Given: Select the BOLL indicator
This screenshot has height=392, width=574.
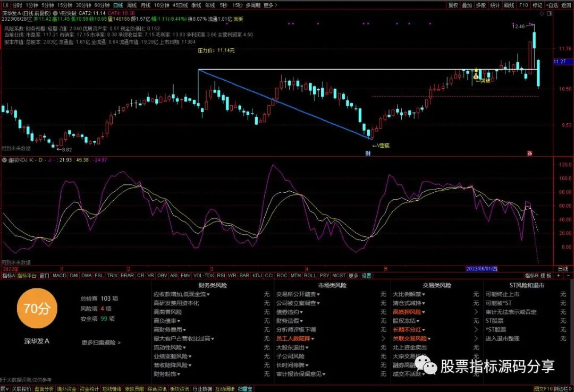Looking at the screenshot, I should [x=310, y=276].
